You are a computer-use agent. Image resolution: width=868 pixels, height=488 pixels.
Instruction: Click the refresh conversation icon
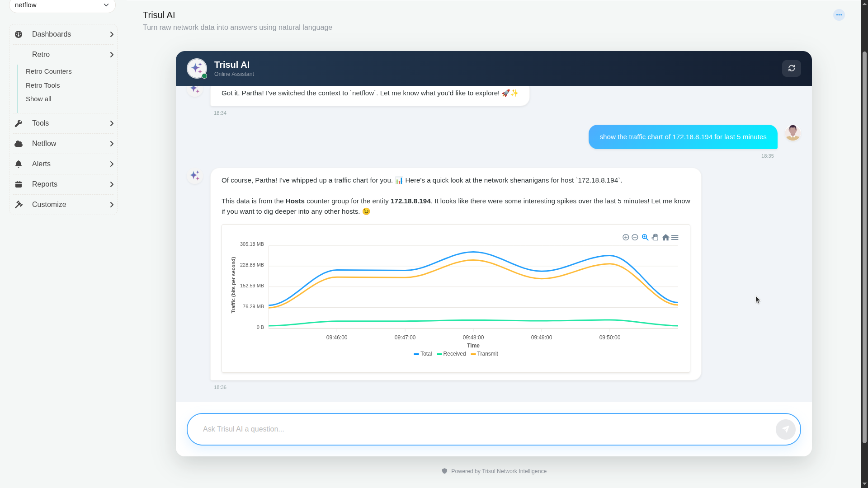791,68
